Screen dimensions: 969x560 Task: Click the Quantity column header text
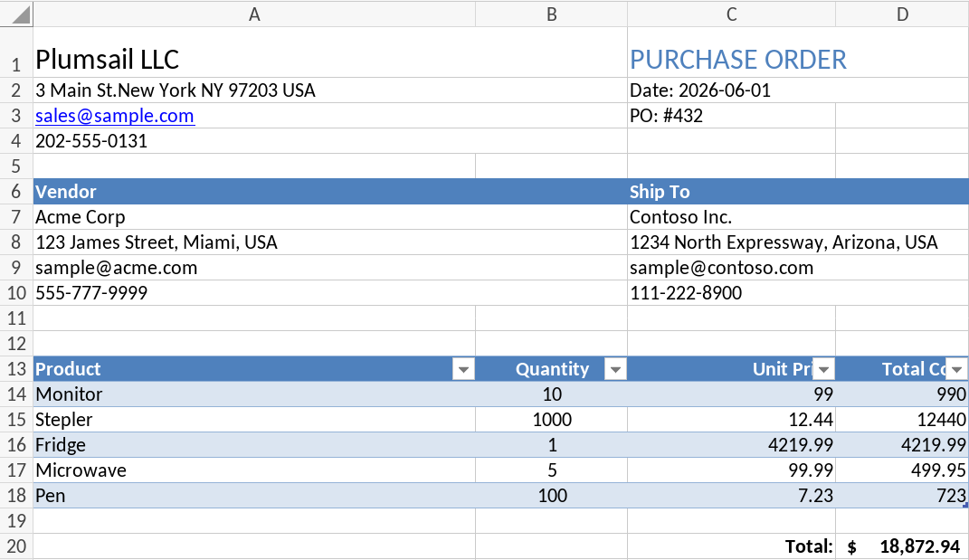click(553, 369)
